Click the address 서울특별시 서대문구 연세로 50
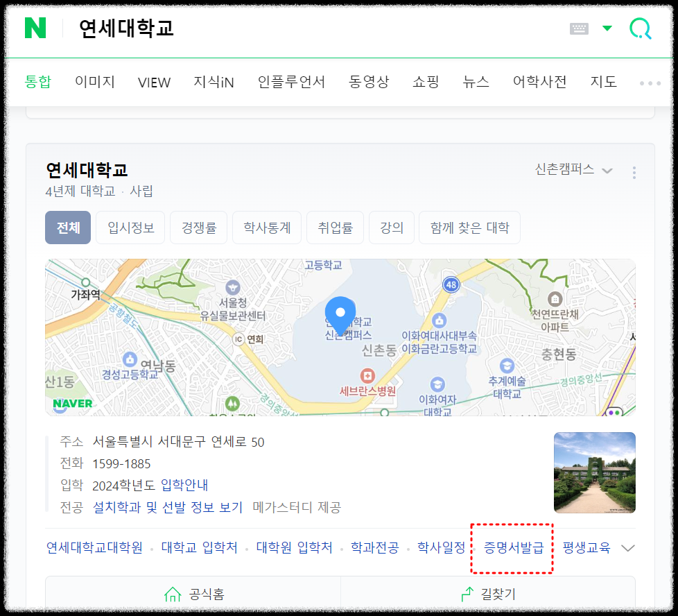Image resolution: width=678 pixels, height=616 pixels. click(x=178, y=442)
